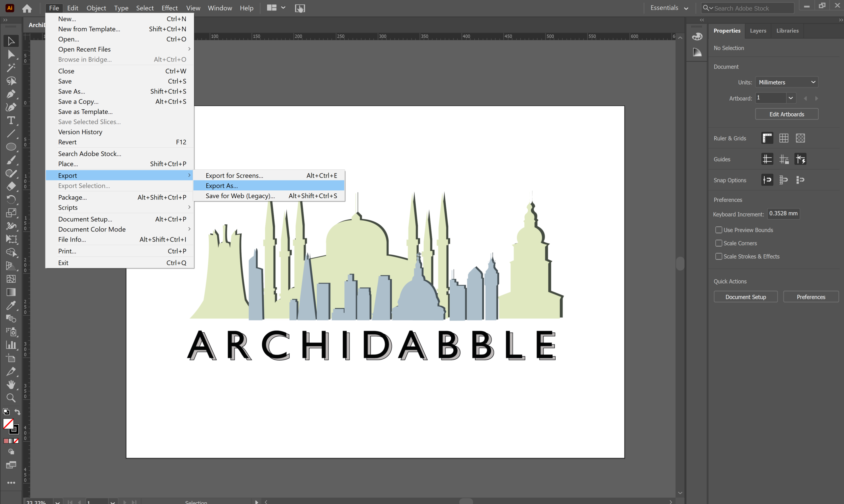Open the Effect menu

coord(169,8)
